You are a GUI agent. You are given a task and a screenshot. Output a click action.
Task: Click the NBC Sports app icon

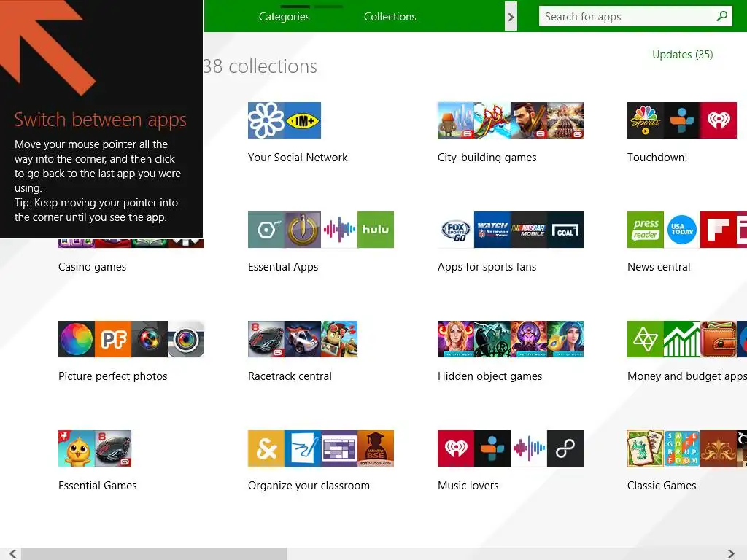pyautogui.click(x=645, y=120)
